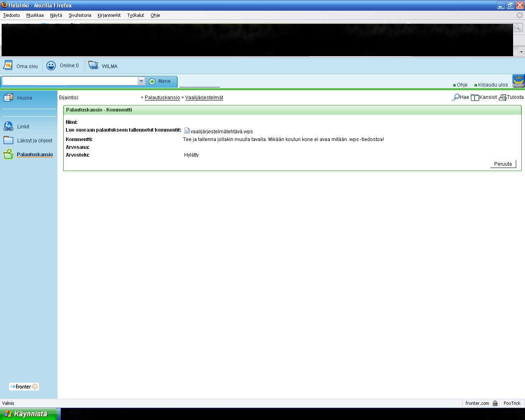Screen dimensions: 525x420
Task: Click the Online smiley face icon
Action: 51,66
